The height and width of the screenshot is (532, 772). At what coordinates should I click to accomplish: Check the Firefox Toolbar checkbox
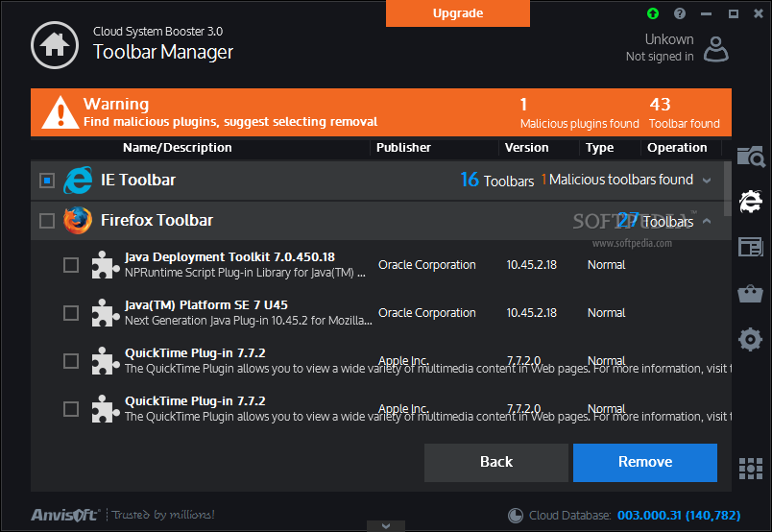point(47,221)
